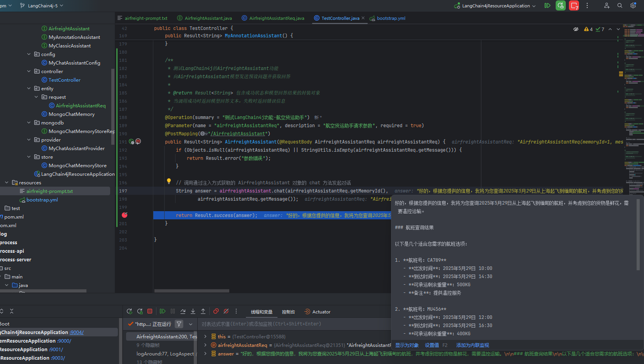The height and width of the screenshot is (364, 644).
Task: Stop the debug session with red square
Action: pyautogui.click(x=150, y=311)
